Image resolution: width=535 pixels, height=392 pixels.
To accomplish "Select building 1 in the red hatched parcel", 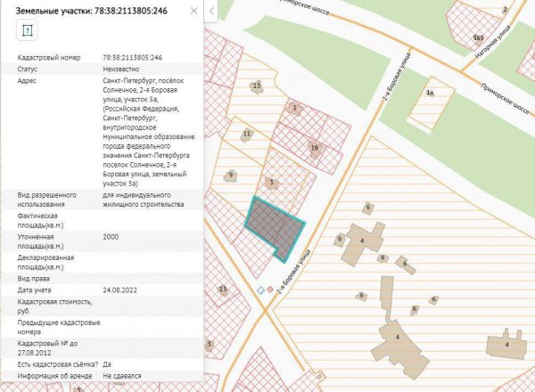I will [x=293, y=108].
